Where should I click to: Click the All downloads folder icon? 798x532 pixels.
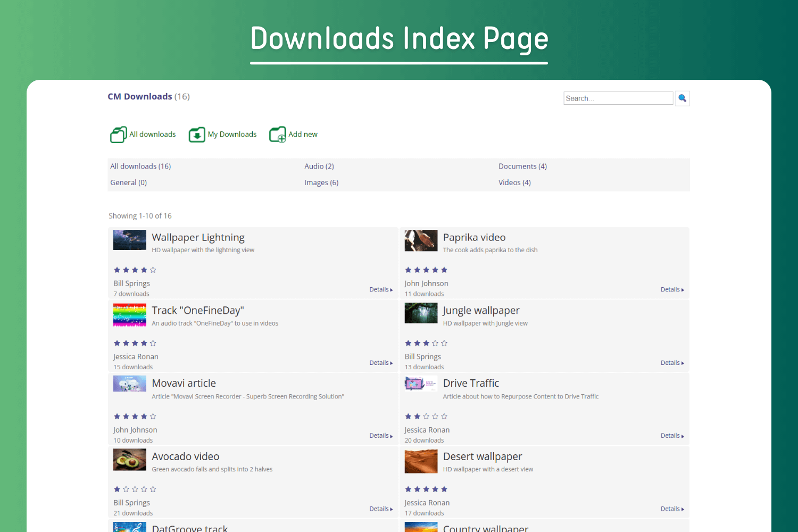click(118, 135)
